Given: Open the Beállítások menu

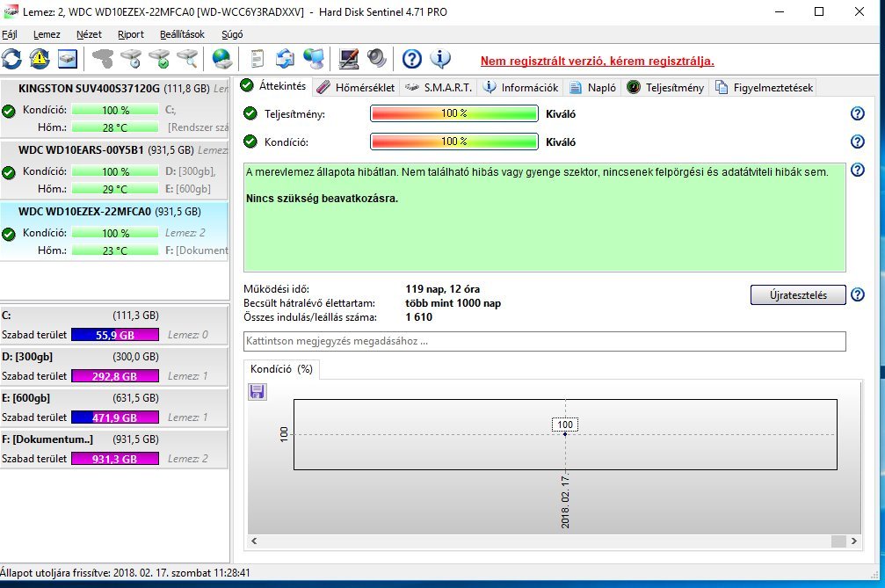Looking at the screenshot, I should pos(182,34).
